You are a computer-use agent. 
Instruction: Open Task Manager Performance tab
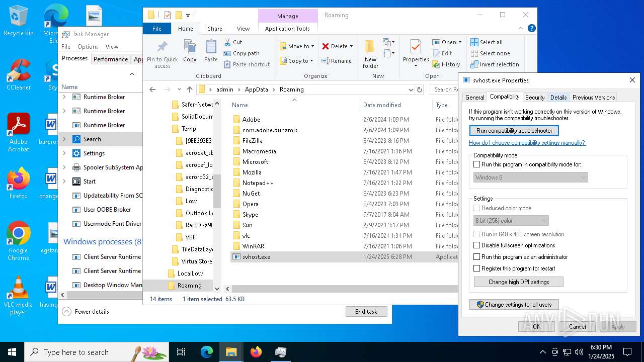(111, 59)
